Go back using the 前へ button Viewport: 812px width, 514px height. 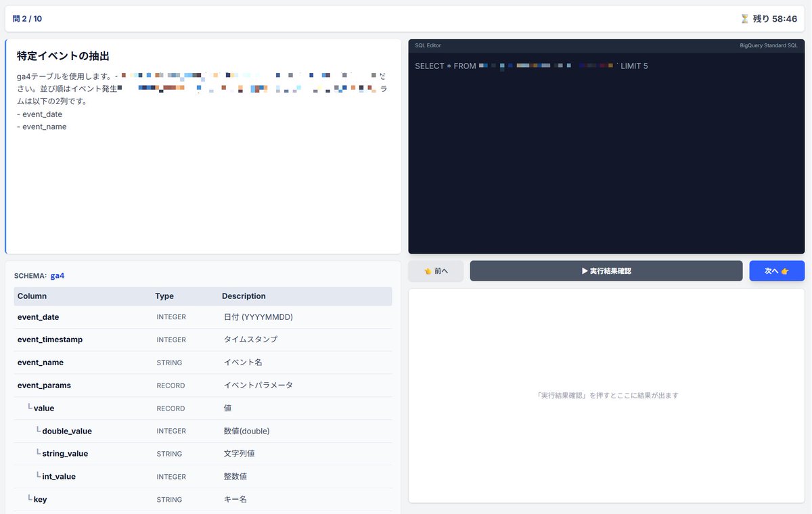click(x=435, y=271)
